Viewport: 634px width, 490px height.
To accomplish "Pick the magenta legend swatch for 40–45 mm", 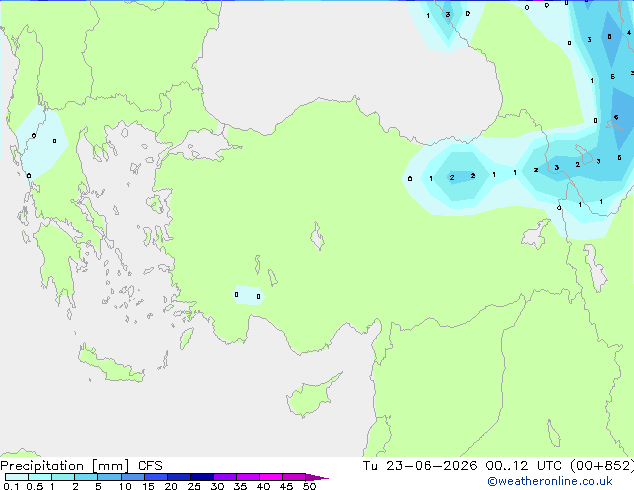I will click(x=271, y=477).
